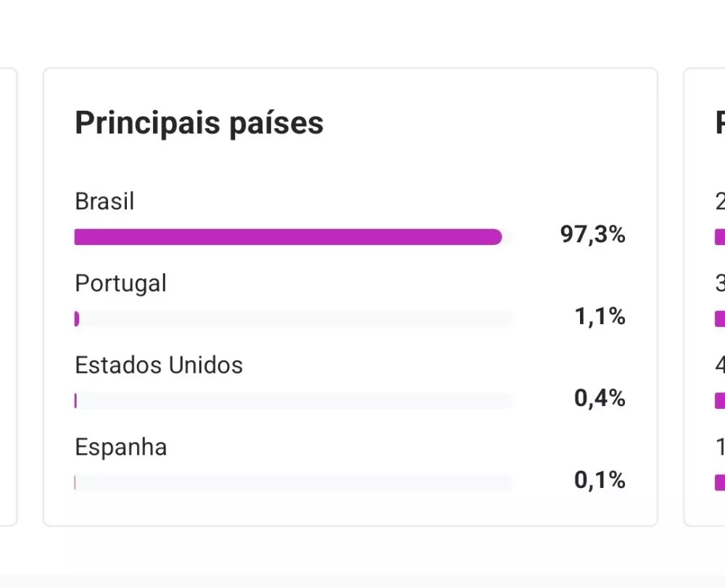Image resolution: width=725 pixels, height=588 pixels.
Task: Click the 0,1% value for Espanha
Action: point(600,480)
